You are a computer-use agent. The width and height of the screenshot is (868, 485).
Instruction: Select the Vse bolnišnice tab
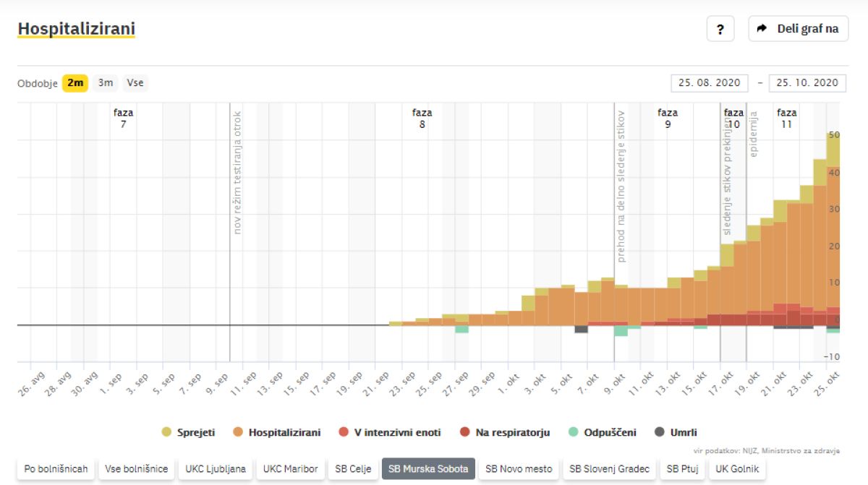point(137,469)
